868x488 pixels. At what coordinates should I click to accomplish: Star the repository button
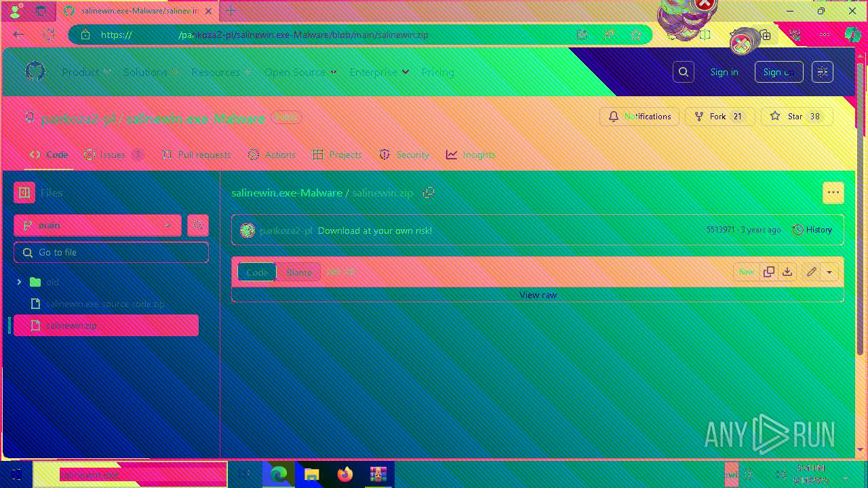[x=797, y=117]
